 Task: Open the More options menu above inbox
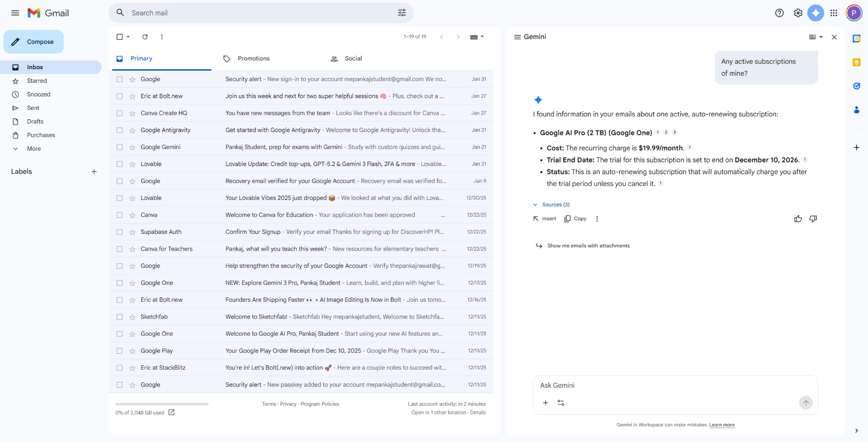pos(162,37)
